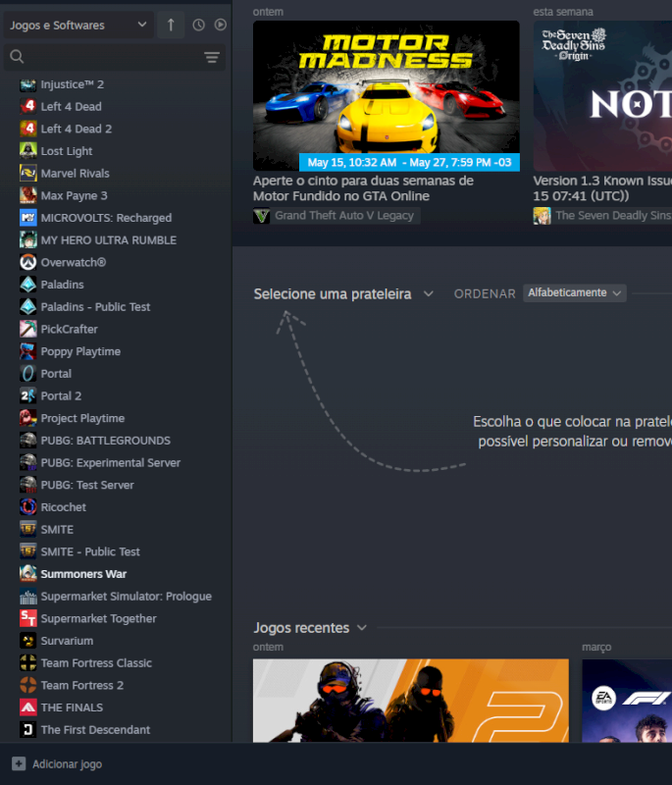672x785 pixels.
Task: Click the Portal game icon
Action: [x=28, y=374]
